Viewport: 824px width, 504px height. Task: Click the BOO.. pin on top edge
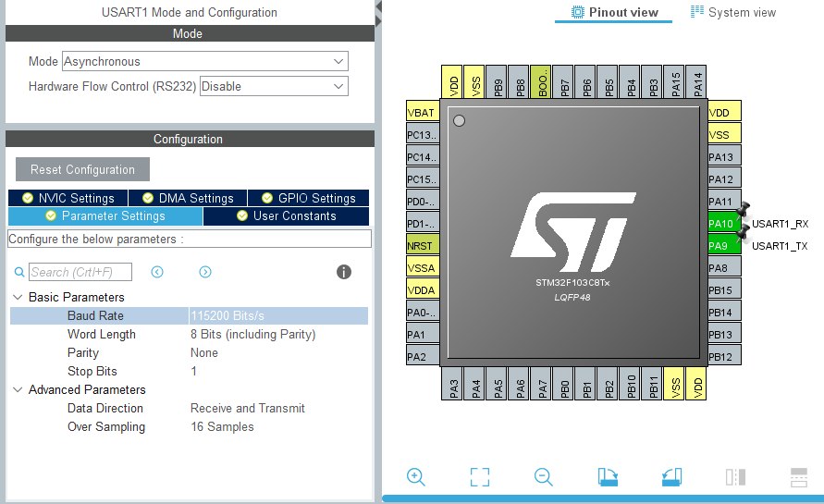[x=541, y=82]
